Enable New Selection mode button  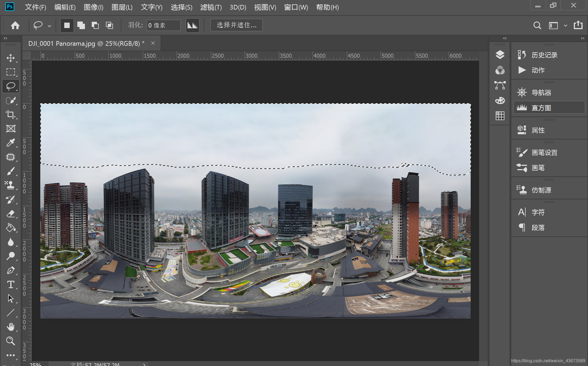pos(67,25)
